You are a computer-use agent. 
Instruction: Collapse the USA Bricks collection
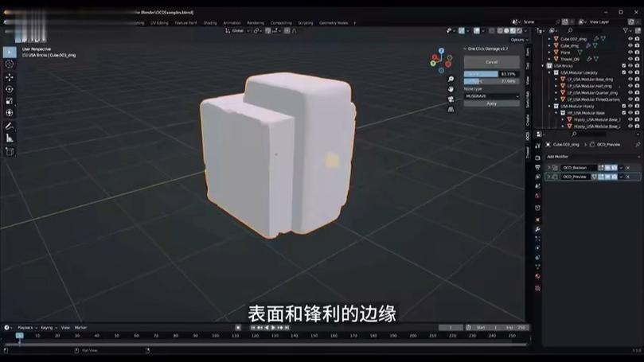click(x=543, y=66)
